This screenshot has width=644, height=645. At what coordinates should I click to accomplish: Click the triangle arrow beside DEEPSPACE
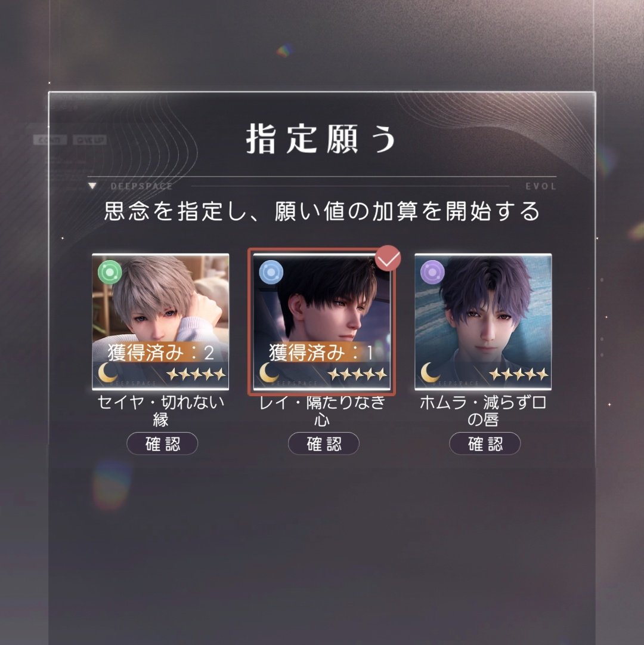(92, 186)
